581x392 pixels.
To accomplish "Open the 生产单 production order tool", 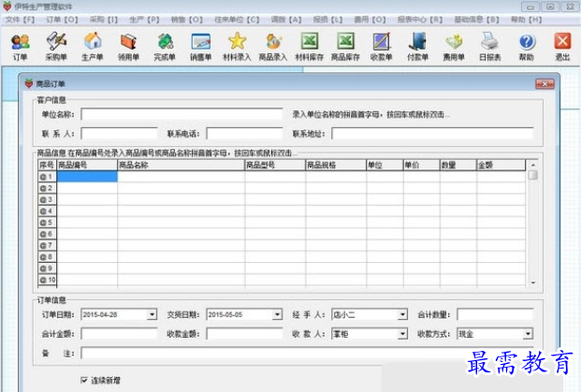I will 93,47.
